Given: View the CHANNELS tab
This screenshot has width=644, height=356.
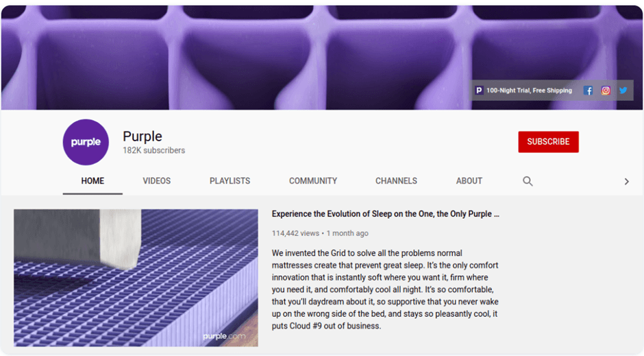Looking at the screenshot, I should coord(396,181).
